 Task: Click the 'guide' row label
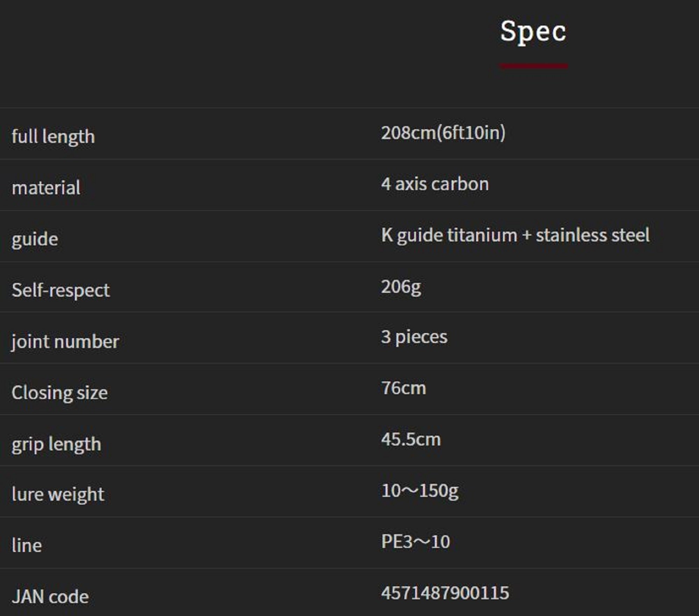tap(35, 239)
